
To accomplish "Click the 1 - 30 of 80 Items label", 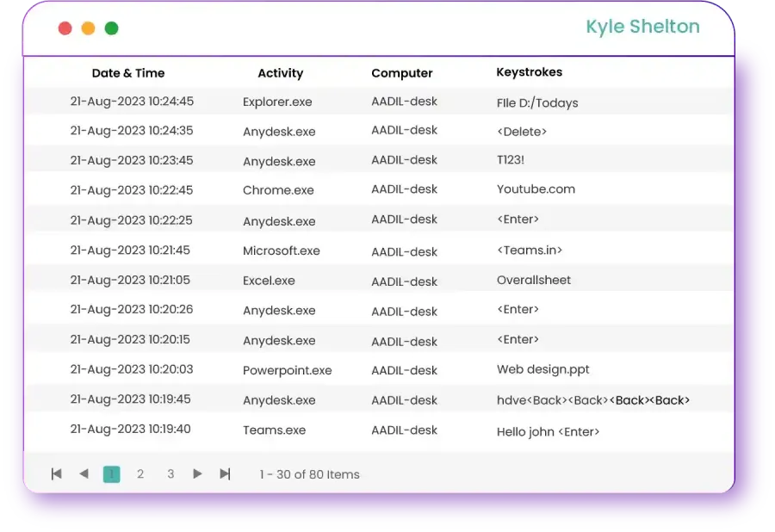I will [308, 473].
